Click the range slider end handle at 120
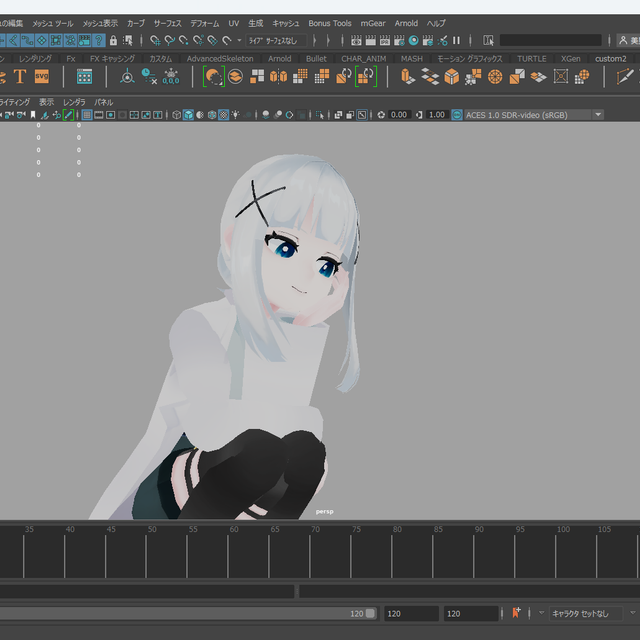 click(370, 613)
